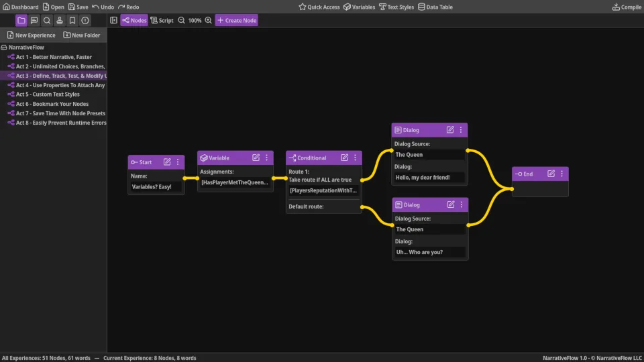Click the New Experience button

[31, 35]
